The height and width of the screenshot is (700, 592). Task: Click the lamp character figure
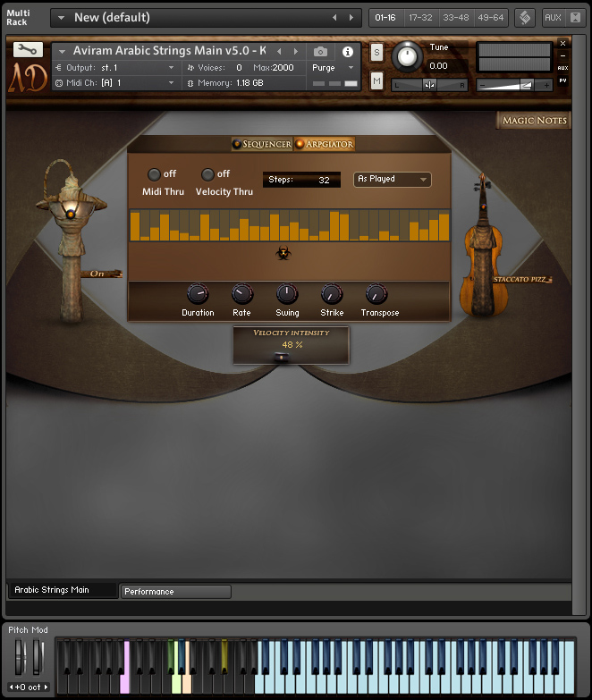point(71,241)
